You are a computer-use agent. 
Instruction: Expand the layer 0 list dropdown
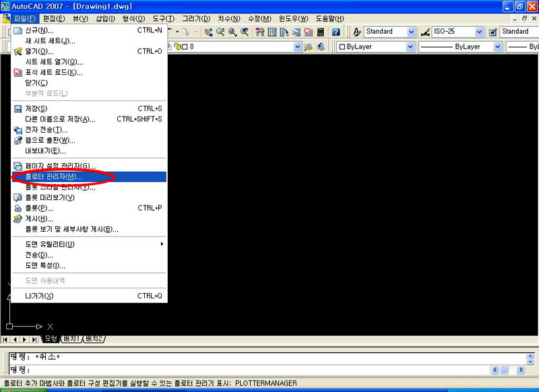298,46
